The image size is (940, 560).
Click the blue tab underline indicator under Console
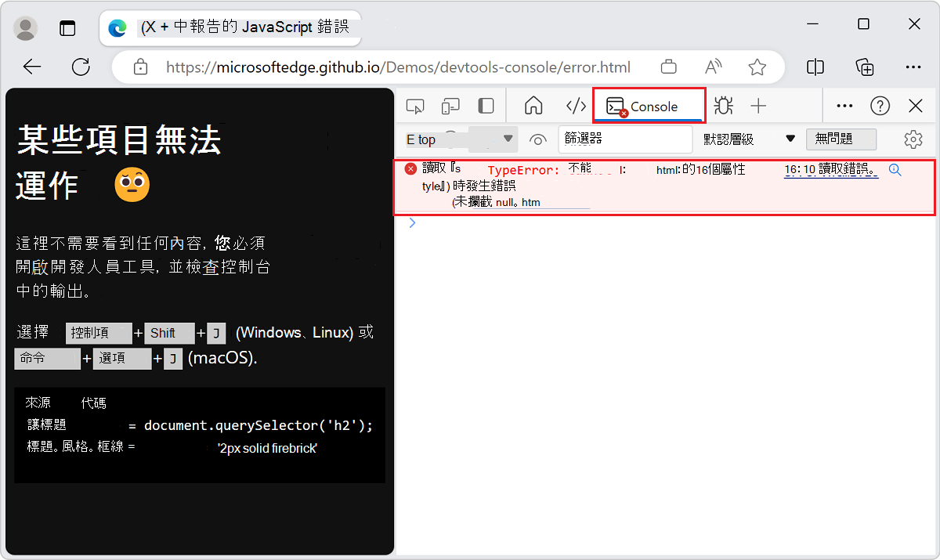pos(649,121)
